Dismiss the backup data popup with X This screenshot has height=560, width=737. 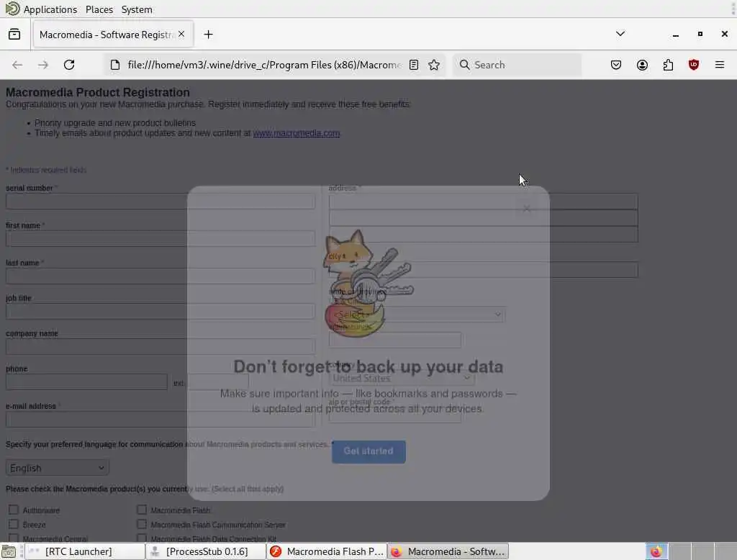point(527,208)
